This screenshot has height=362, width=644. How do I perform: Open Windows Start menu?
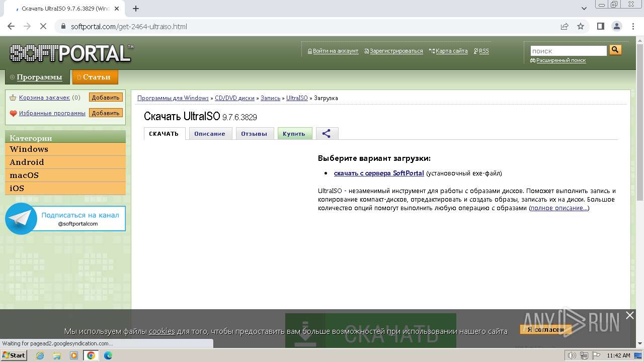[14, 355]
